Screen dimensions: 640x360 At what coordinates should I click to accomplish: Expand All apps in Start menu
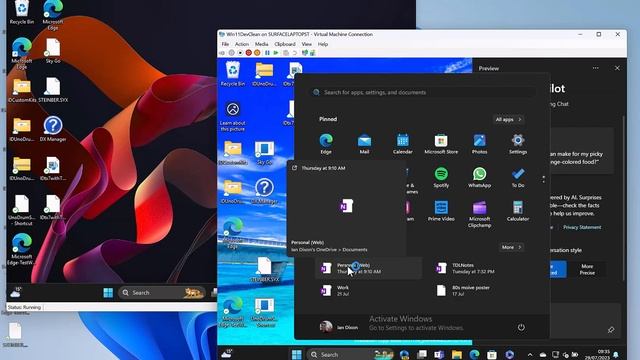click(508, 120)
